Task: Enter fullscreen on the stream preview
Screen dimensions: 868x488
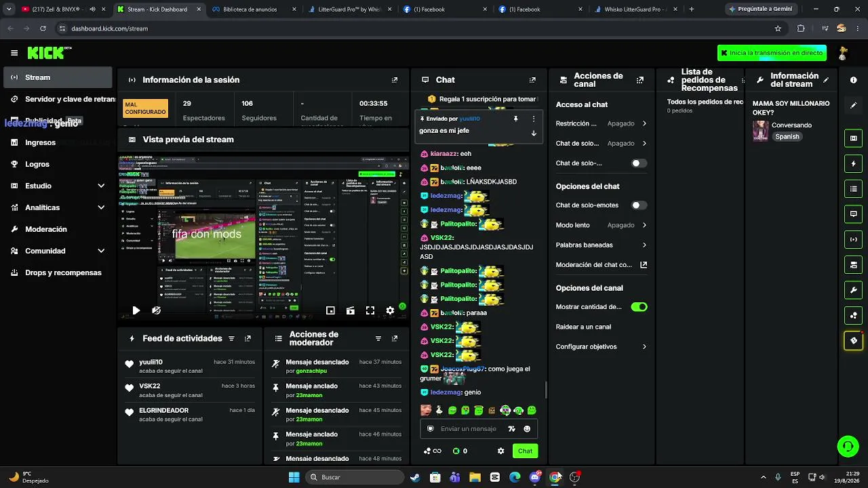Action: click(x=370, y=310)
